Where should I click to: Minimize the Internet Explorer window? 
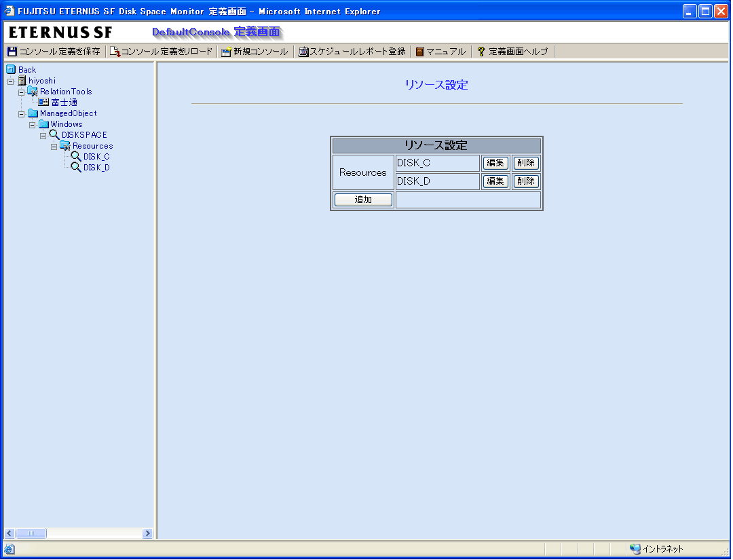[x=690, y=12]
